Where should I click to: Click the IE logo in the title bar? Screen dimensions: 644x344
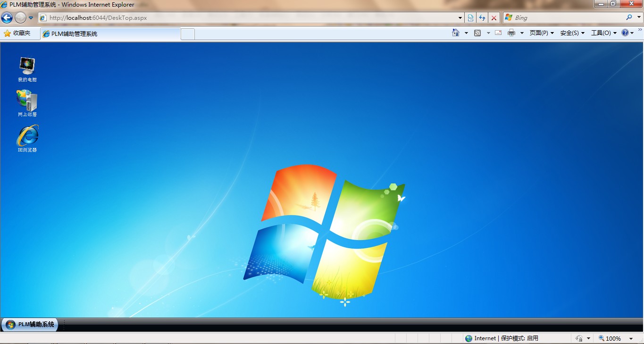(4, 4)
